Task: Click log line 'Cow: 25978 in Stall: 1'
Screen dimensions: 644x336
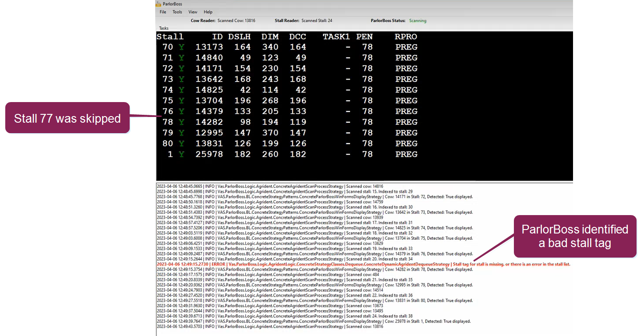Action: pos(314,321)
